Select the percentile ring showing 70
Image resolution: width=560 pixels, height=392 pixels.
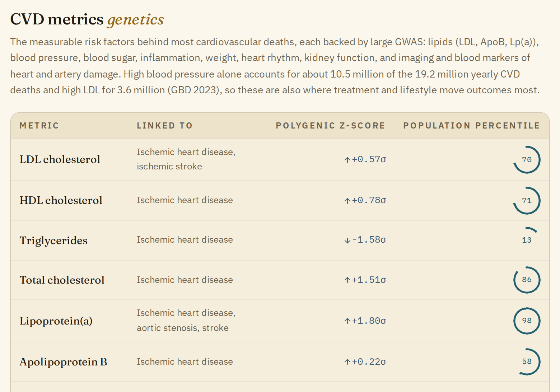[x=527, y=160]
